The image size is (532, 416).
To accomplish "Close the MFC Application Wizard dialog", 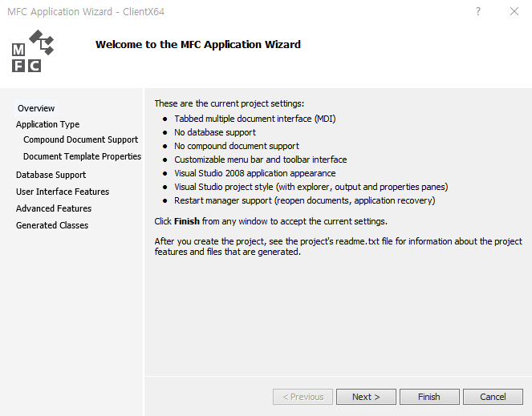I will [x=514, y=11].
